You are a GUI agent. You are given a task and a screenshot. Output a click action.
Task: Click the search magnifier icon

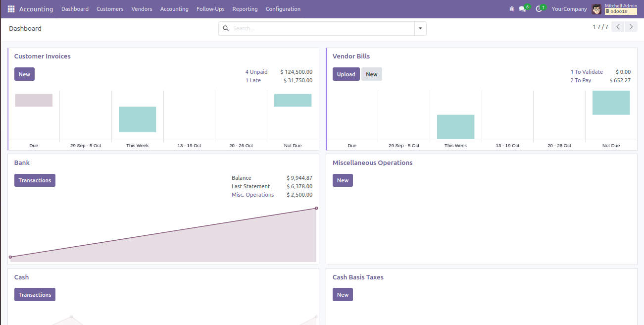tap(226, 29)
